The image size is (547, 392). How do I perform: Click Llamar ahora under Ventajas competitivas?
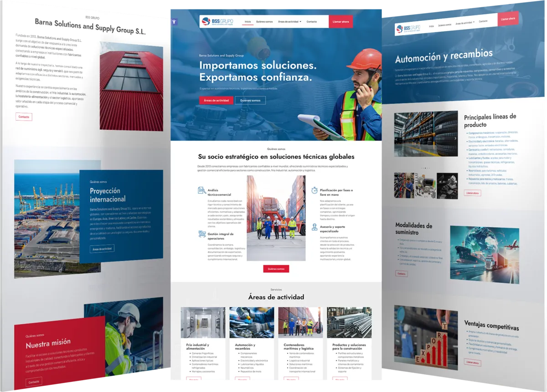point(472,362)
